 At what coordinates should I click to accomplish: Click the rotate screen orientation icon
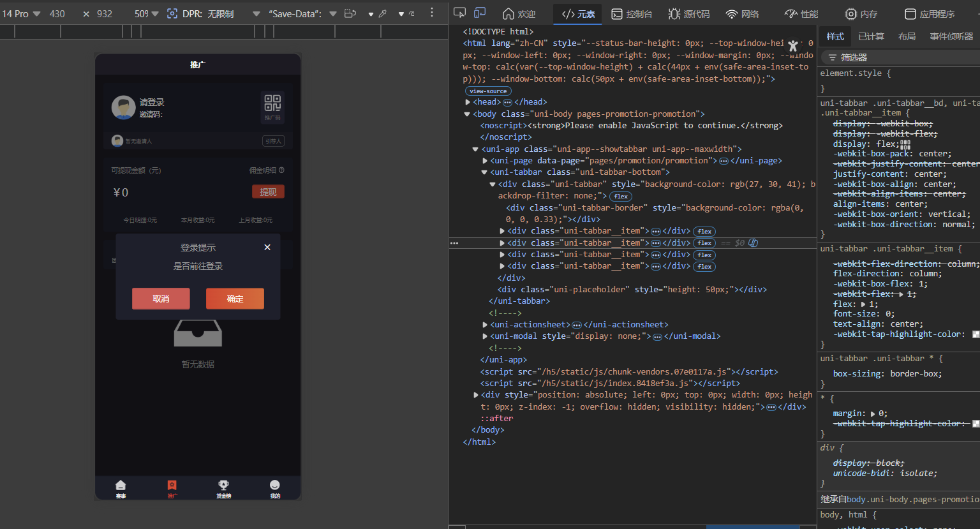click(350, 13)
